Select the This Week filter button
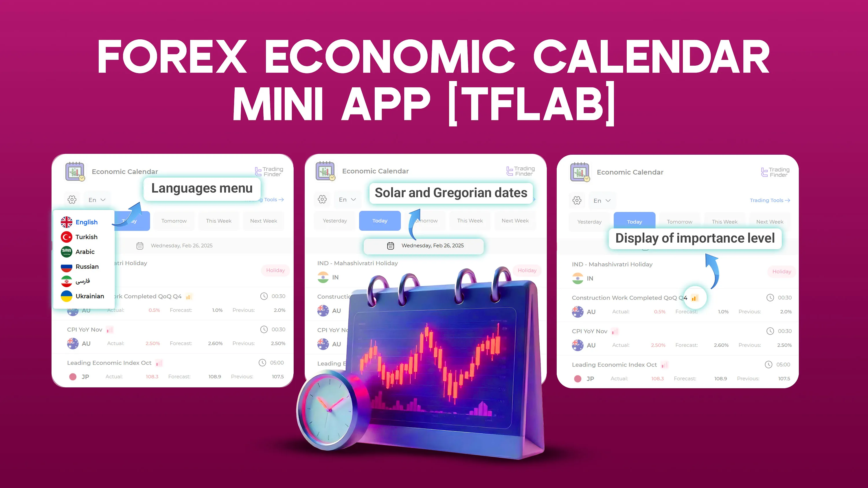 (x=724, y=221)
